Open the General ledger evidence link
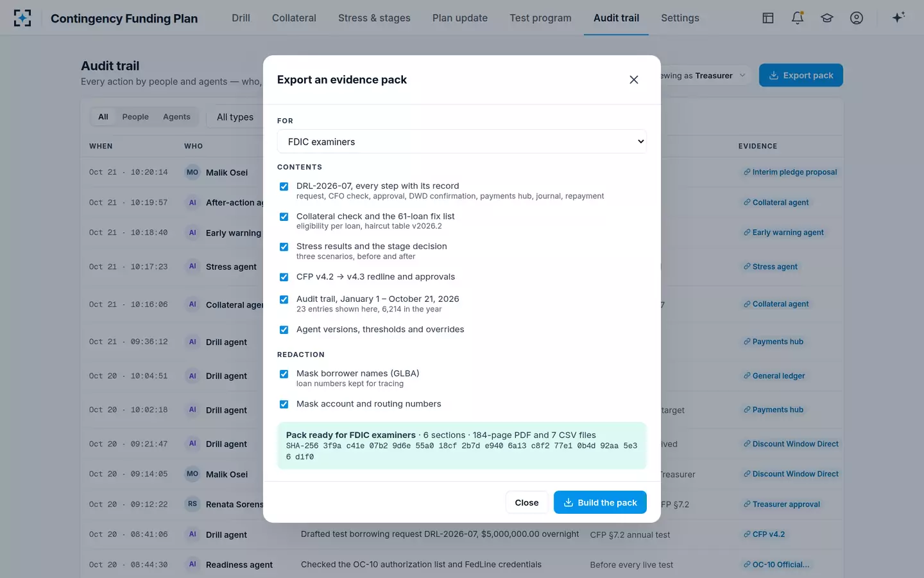Image resolution: width=924 pixels, height=578 pixels. (x=774, y=376)
